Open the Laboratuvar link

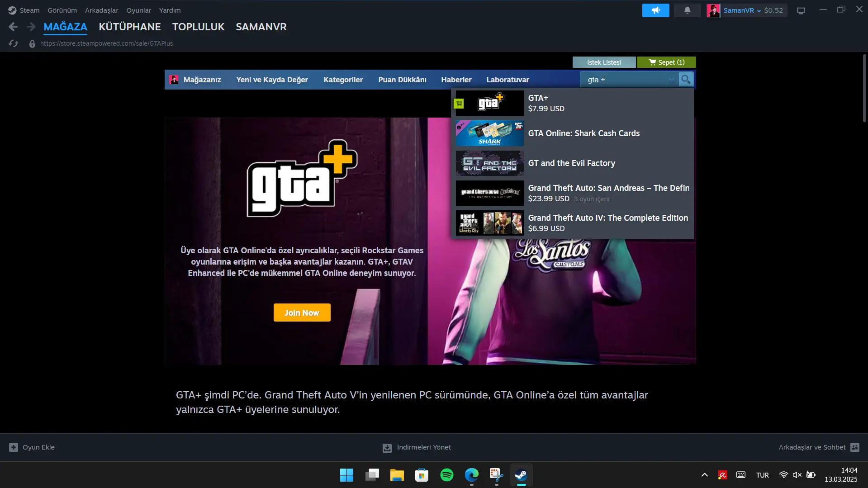tap(508, 80)
